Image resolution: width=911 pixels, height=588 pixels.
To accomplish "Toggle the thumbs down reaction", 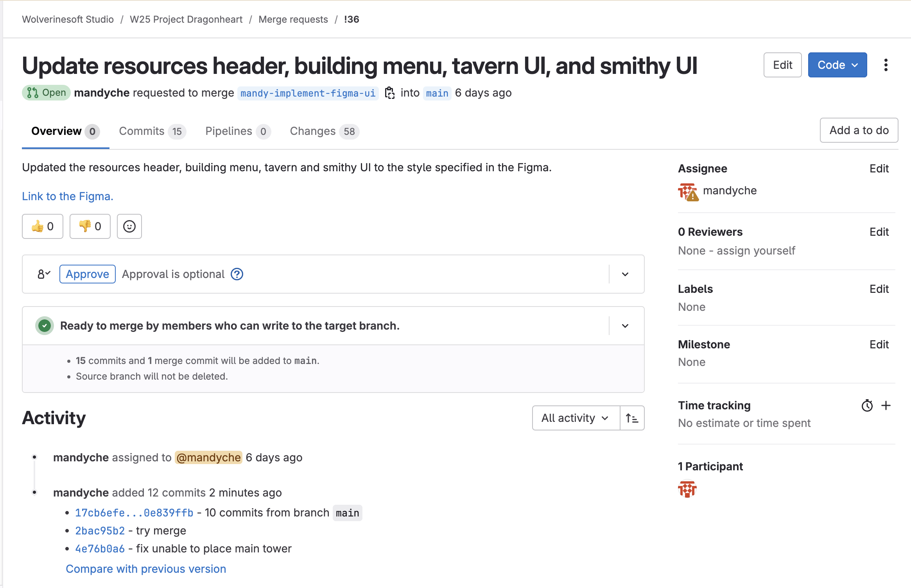I will 90,226.
